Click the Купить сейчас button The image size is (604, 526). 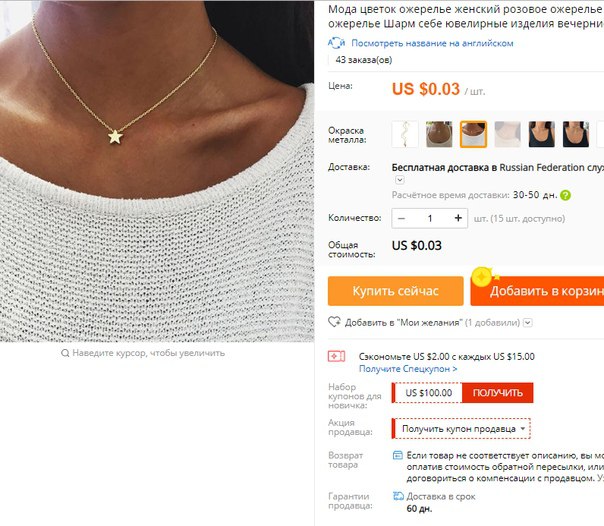click(x=396, y=291)
